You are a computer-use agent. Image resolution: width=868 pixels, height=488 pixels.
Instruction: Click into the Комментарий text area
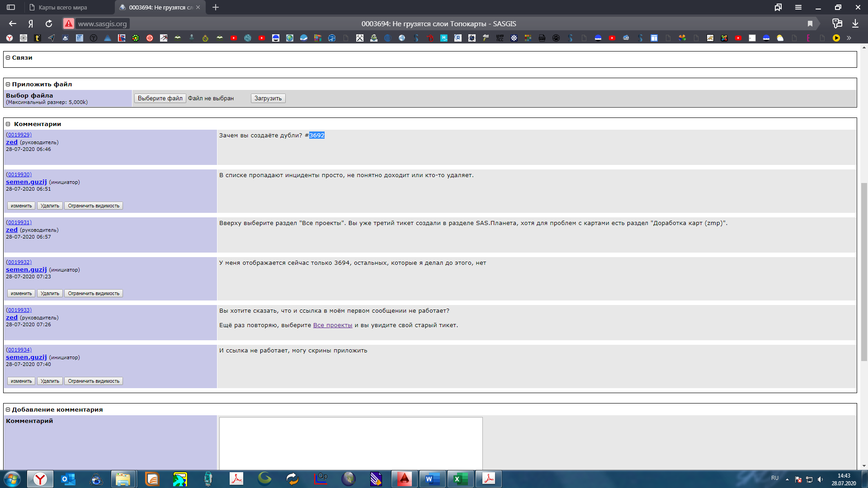tap(351, 443)
